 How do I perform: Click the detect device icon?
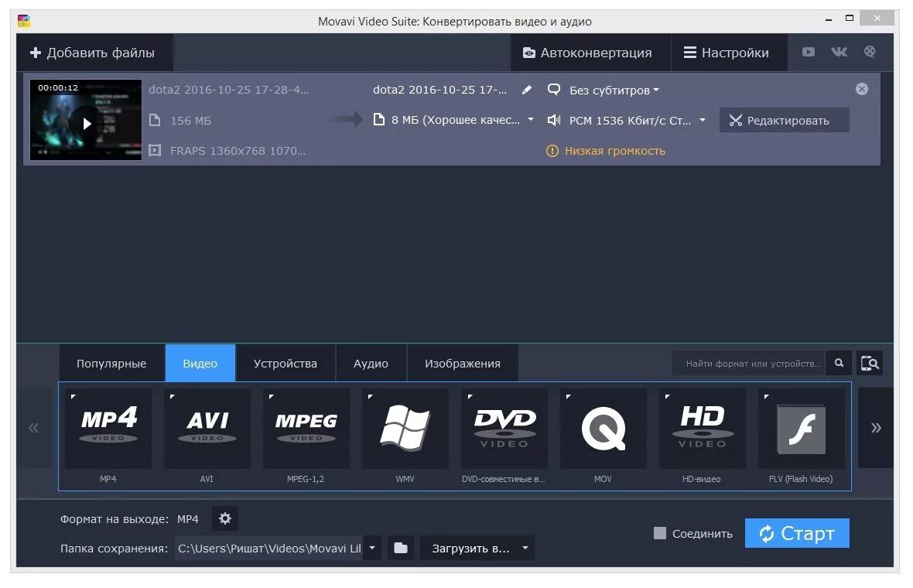click(870, 364)
